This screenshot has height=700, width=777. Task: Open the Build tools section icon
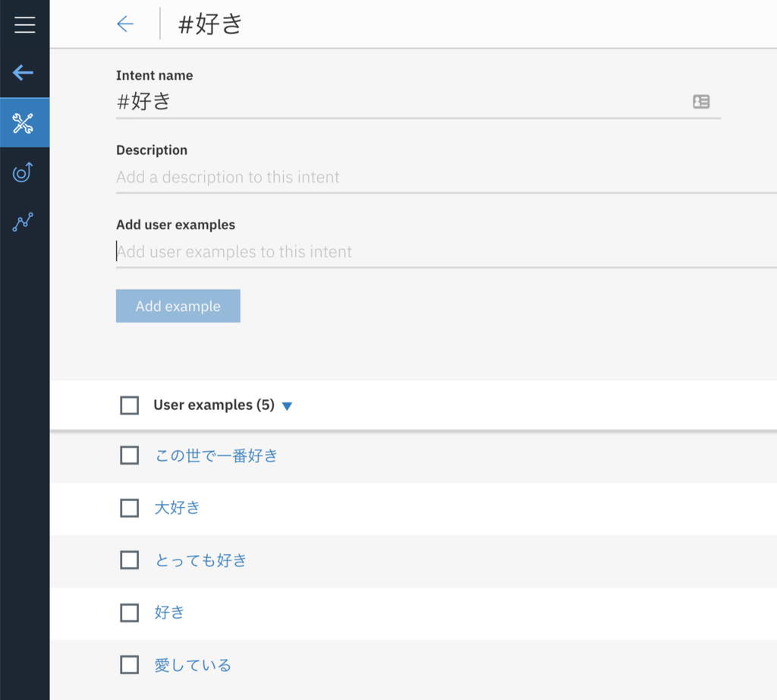24,123
